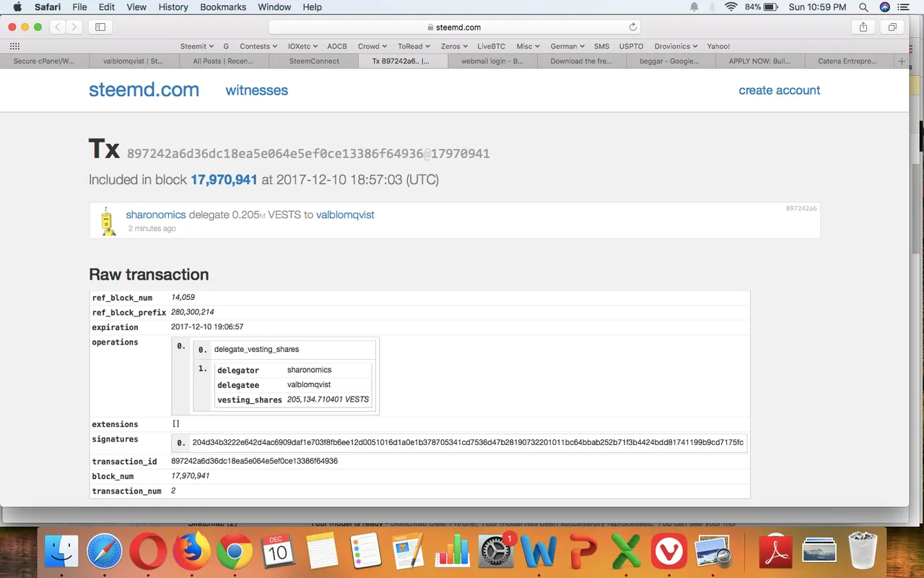The height and width of the screenshot is (578, 924).
Task: Open the Apple menu
Action: pyautogui.click(x=17, y=7)
